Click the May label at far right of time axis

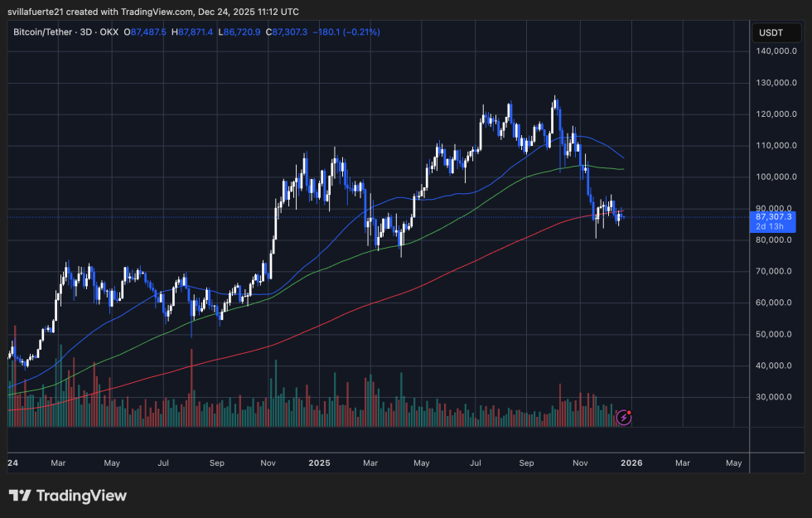tap(733, 463)
